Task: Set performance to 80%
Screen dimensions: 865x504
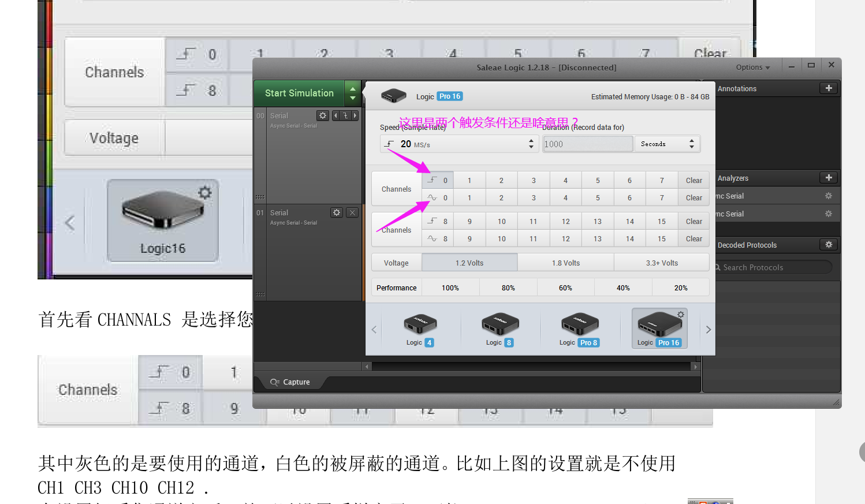Action: (x=508, y=288)
